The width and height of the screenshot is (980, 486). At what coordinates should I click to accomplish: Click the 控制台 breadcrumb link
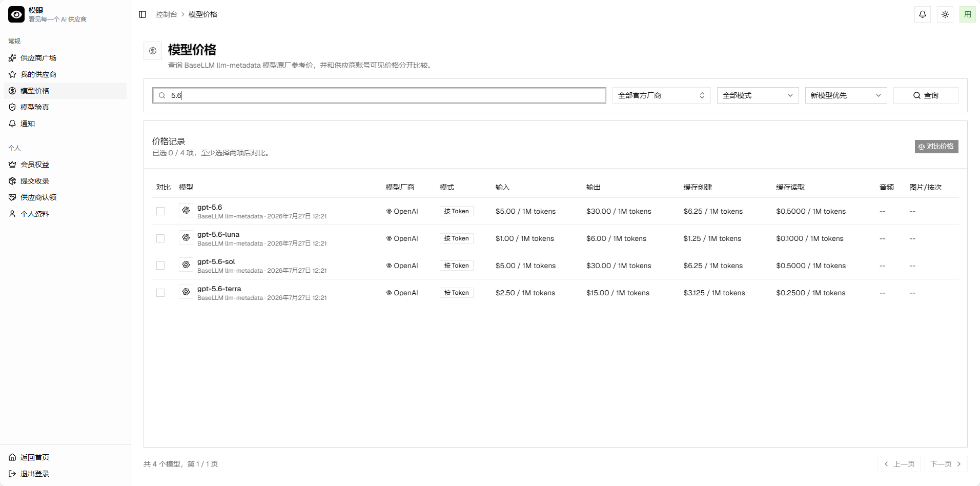(x=166, y=14)
